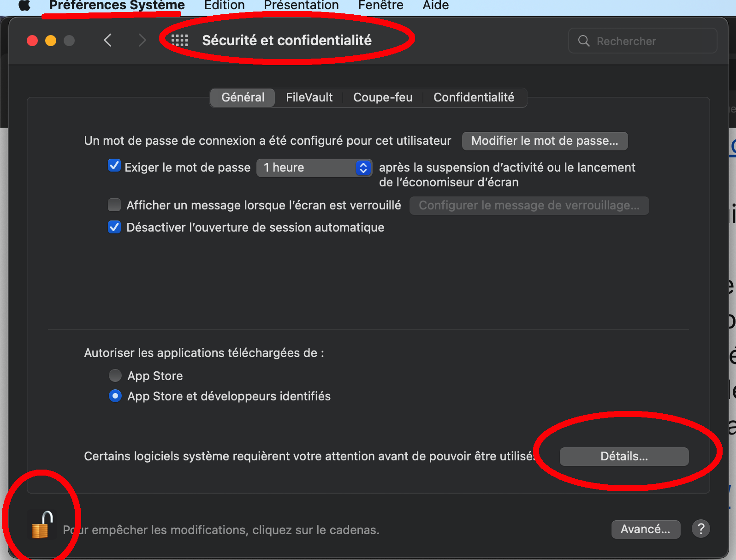The width and height of the screenshot is (736, 560).
Task: Click the 'Avancé...' button
Action: 646,529
